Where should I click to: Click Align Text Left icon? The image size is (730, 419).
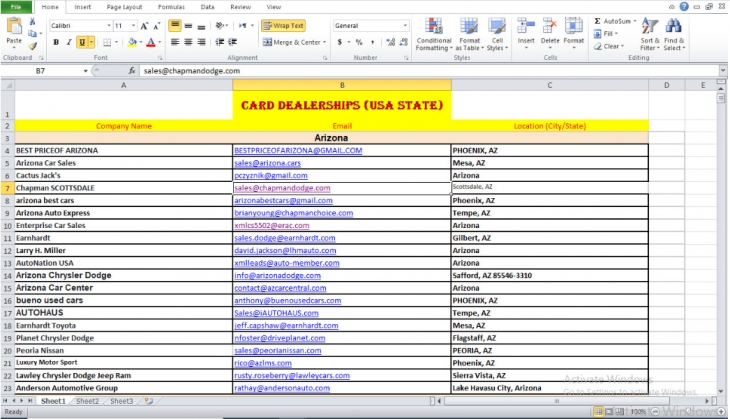pyautogui.click(x=175, y=42)
